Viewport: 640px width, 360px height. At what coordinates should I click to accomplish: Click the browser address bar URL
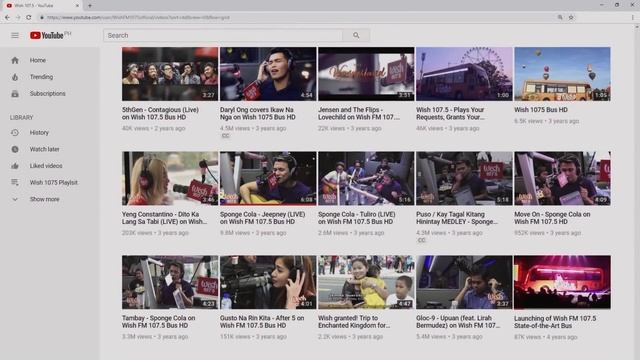(x=139, y=18)
